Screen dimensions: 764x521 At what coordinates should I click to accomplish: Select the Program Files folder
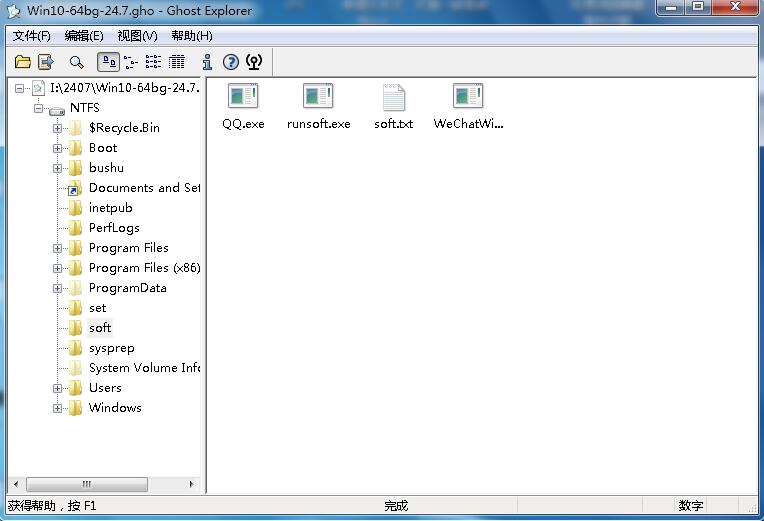tap(129, 248)
